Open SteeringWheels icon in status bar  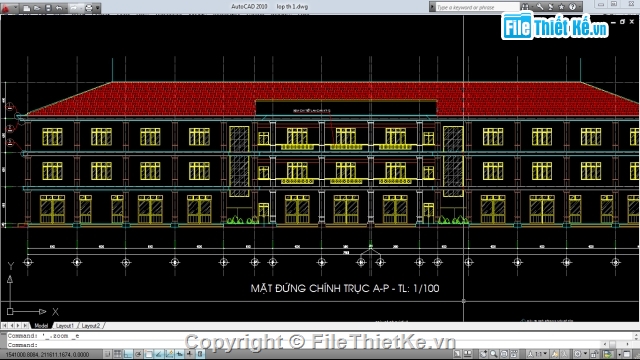(504, 354)
